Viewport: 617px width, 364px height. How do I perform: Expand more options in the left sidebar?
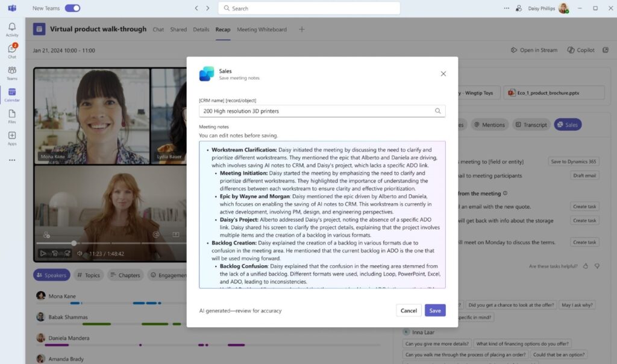(x=11, y=159)
